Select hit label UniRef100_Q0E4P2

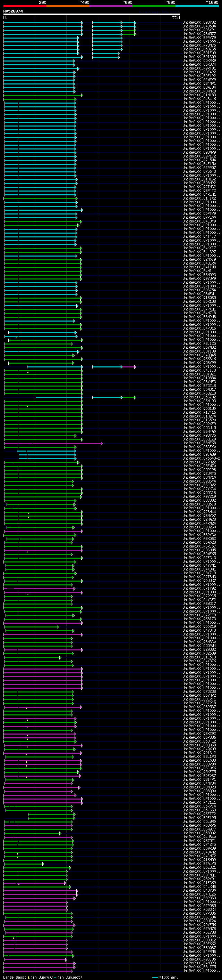tap(199, 72)
